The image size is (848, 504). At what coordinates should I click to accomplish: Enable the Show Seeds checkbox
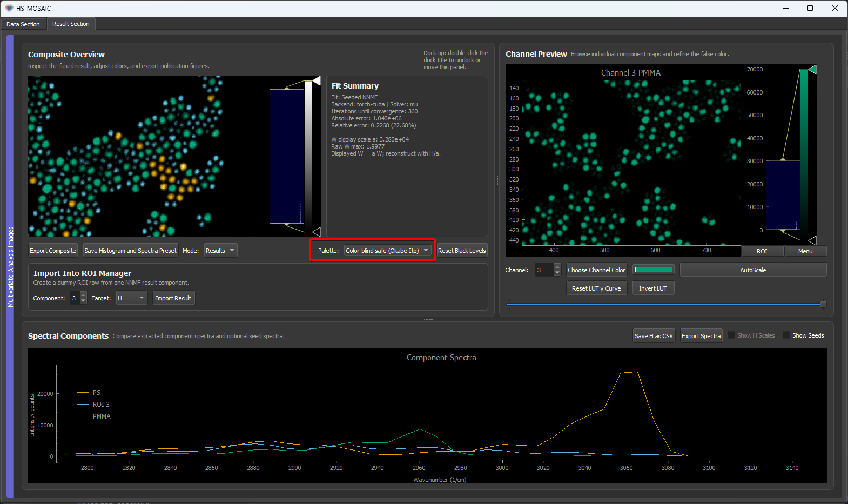point(786,335)
